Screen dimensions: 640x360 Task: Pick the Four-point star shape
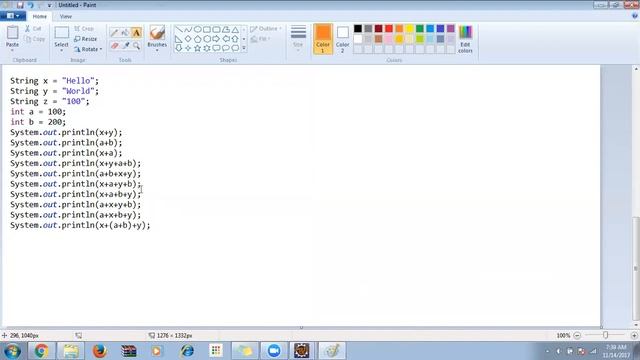pyautogui.click(x=188, y=48)
